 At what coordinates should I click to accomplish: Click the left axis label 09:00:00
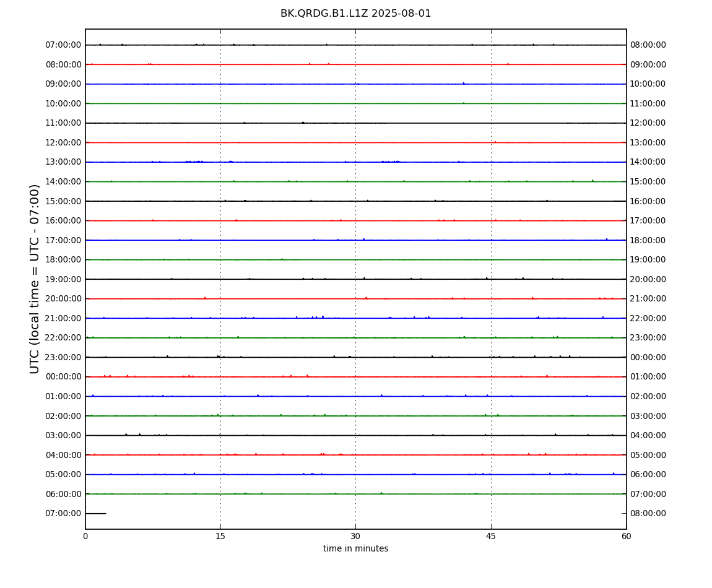tap(63, 84)
